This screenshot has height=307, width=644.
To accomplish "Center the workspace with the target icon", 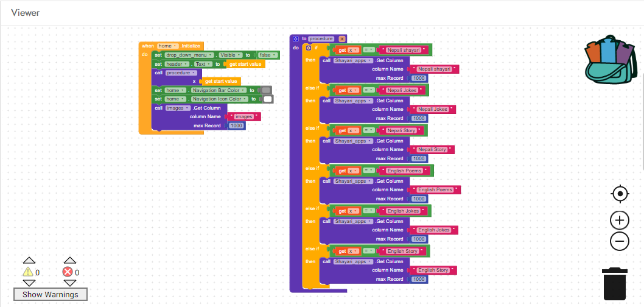I will pyautogui.click(x=620, y=194).
